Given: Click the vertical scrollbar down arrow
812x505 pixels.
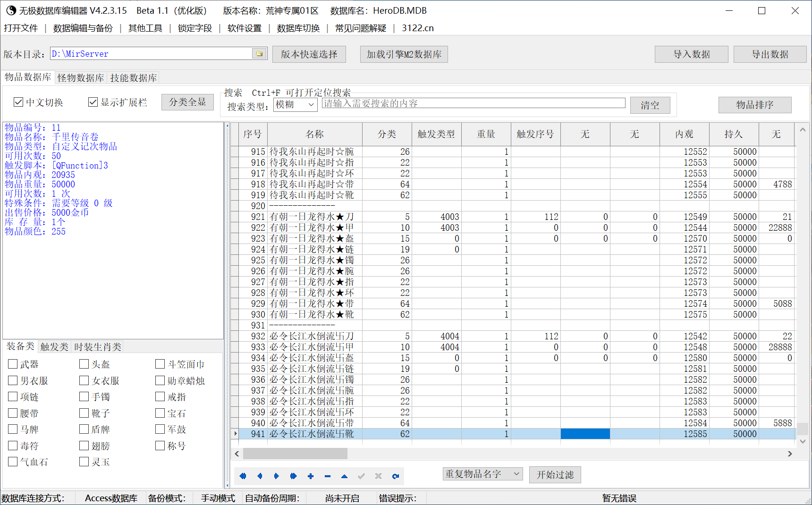Looking at the screenshot, I should (803, 441).
